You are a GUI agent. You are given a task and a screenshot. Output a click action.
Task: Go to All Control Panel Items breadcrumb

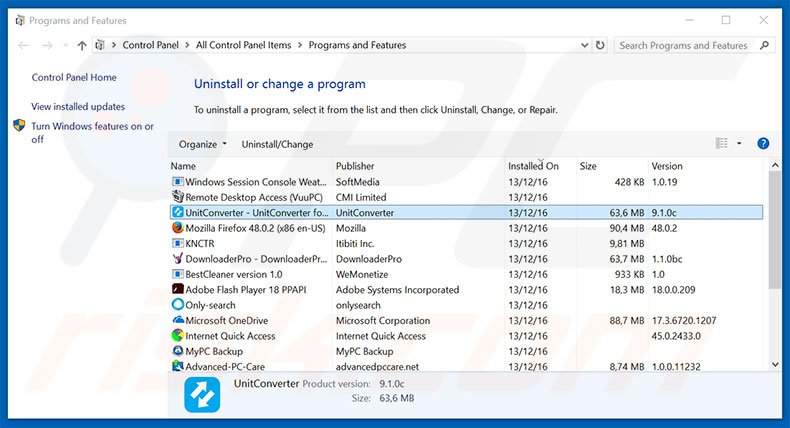pos(243,45)
